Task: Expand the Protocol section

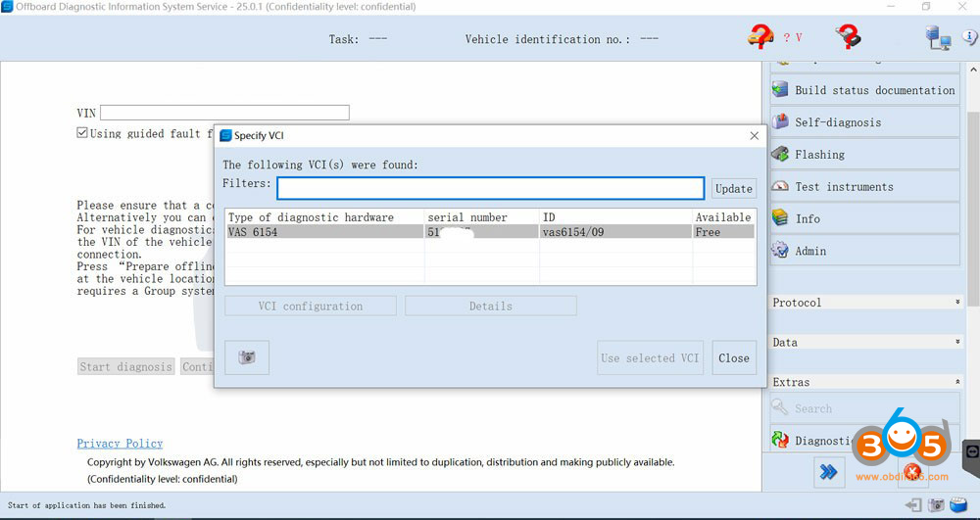Action: point(866,303)
